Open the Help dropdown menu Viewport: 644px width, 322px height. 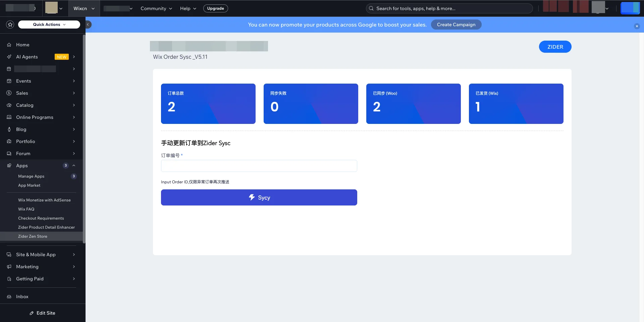pos(188,8)
